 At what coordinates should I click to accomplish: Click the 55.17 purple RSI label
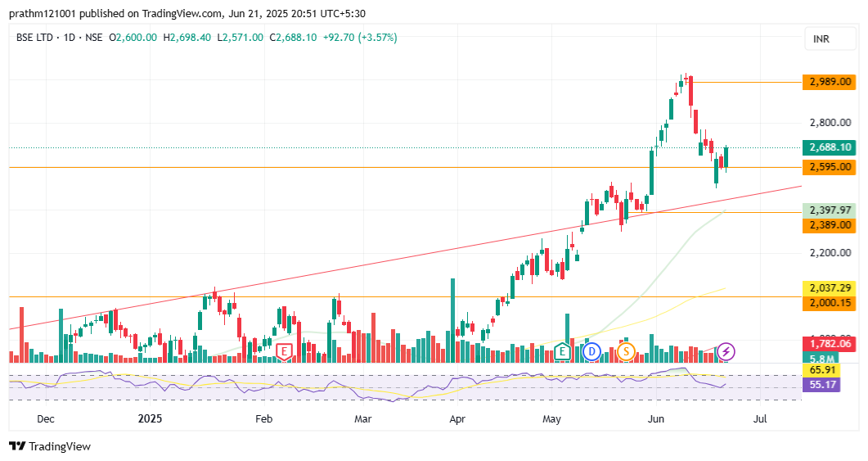click(821, 385)
